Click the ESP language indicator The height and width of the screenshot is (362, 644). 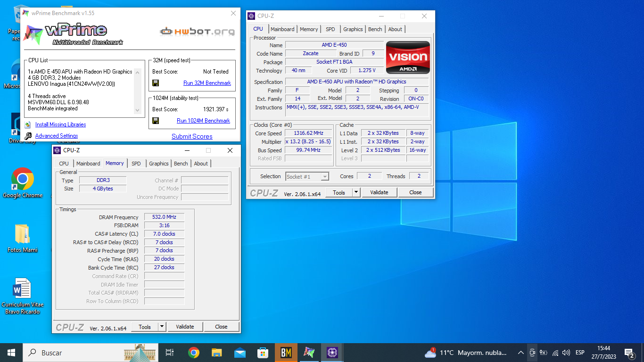[580, 353]
